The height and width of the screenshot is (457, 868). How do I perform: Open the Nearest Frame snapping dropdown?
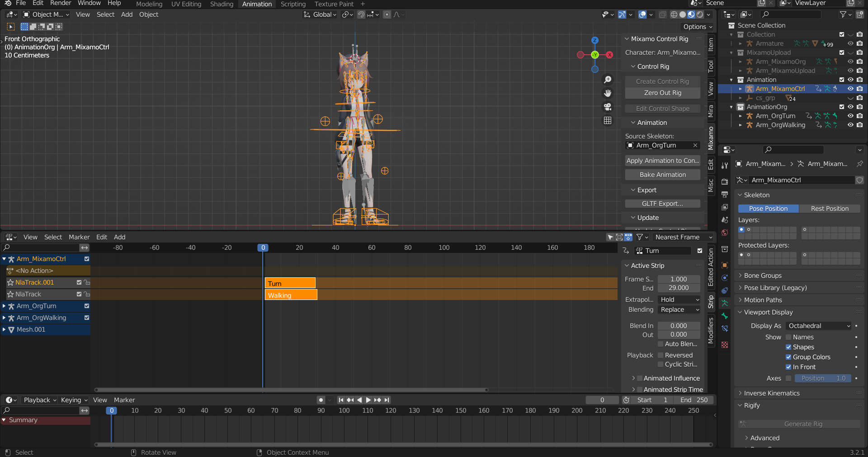pos(681,237)
